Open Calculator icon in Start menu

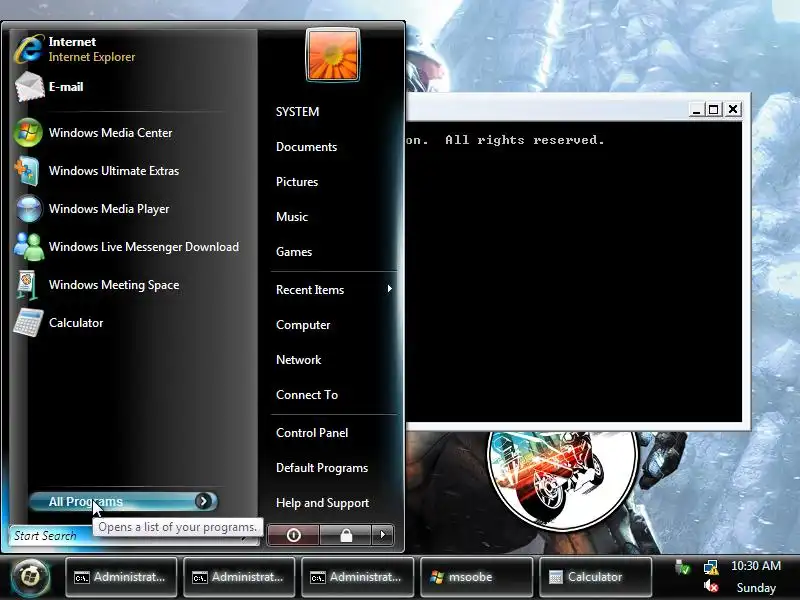coord(28,323)
